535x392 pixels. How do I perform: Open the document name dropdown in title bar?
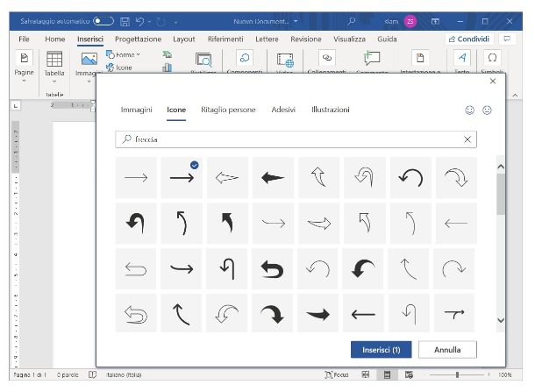click(x=296, y=21)
